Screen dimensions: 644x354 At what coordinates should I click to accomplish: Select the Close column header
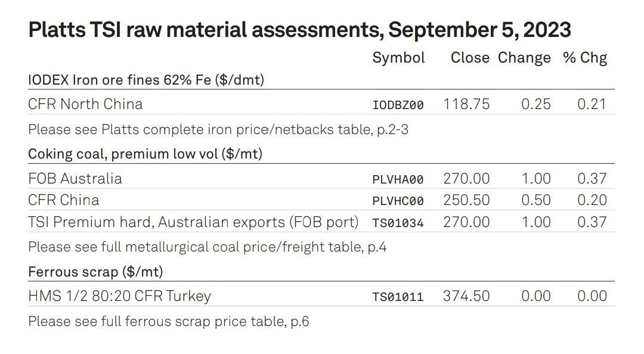tap(469, 57)
